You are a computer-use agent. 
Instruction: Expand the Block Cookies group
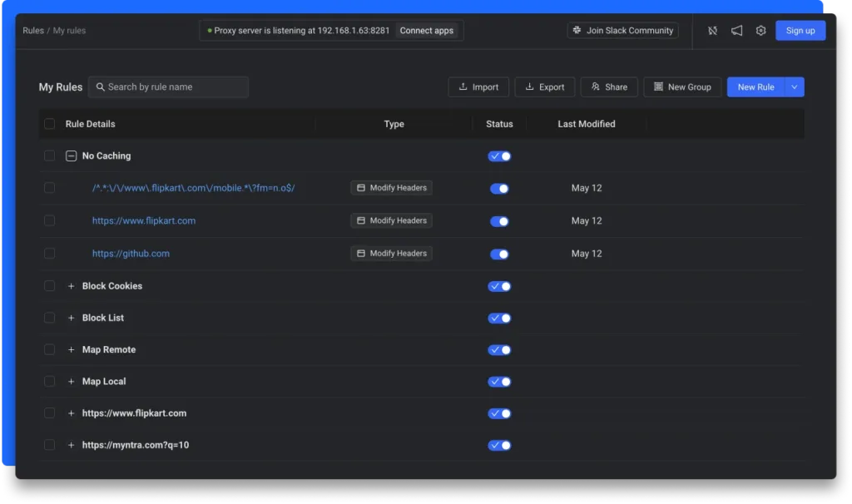tap(72, 285)
